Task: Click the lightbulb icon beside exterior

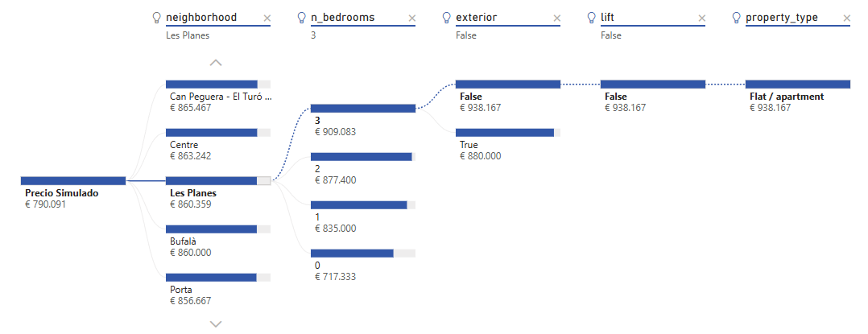Action: (447, 18)
